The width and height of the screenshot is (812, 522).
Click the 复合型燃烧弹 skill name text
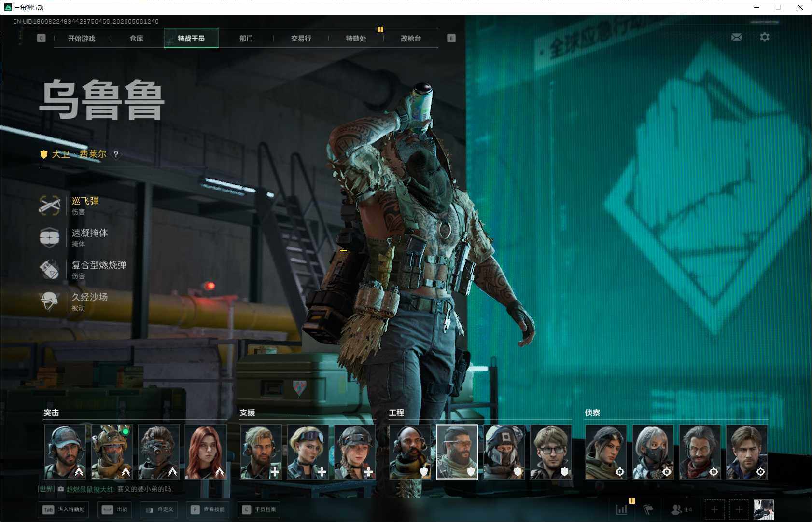pos(99,265)
